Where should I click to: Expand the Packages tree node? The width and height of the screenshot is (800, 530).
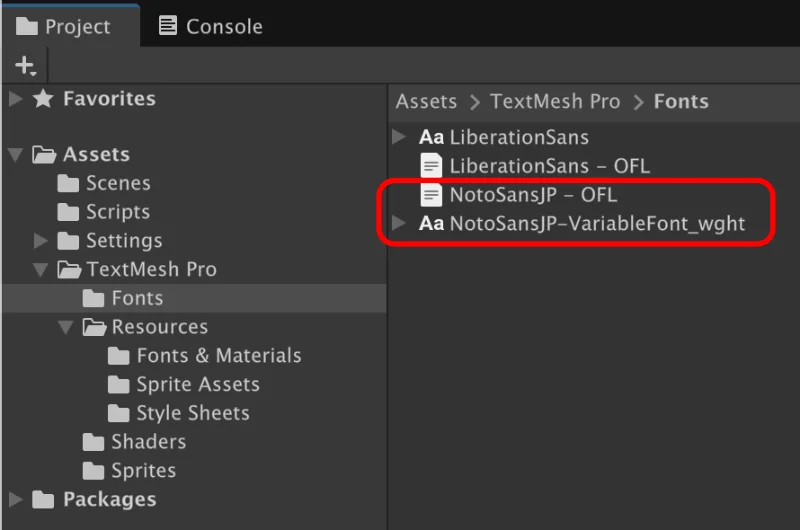(16, 499)
